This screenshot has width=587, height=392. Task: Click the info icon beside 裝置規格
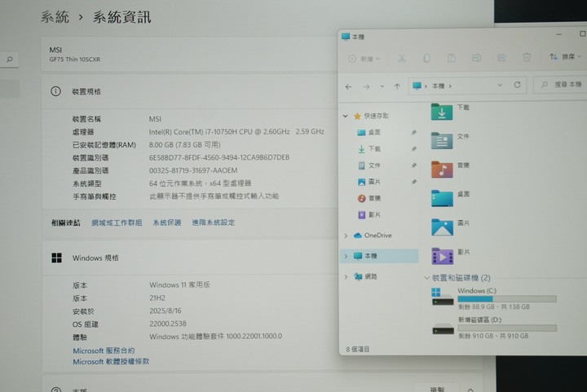coord(55,91)
